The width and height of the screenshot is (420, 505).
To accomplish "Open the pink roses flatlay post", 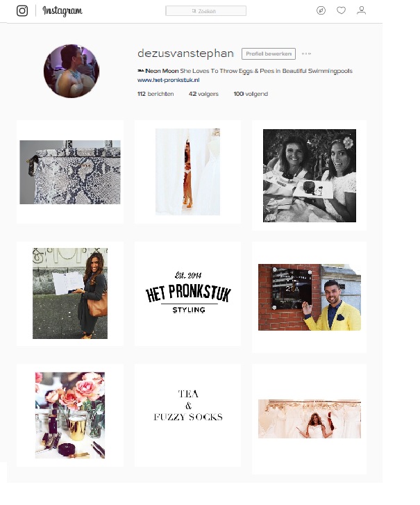I will click(70, 415).
